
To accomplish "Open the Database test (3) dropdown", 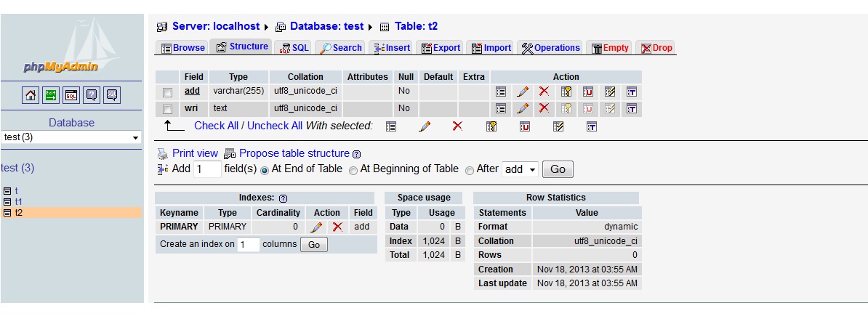I will 71,137.
